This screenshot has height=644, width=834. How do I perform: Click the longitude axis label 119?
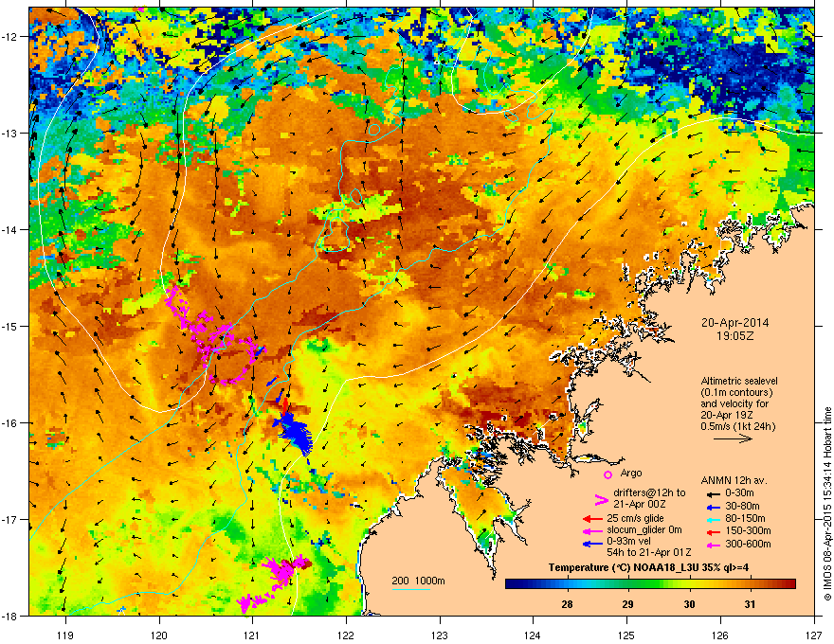coord(65,635)
